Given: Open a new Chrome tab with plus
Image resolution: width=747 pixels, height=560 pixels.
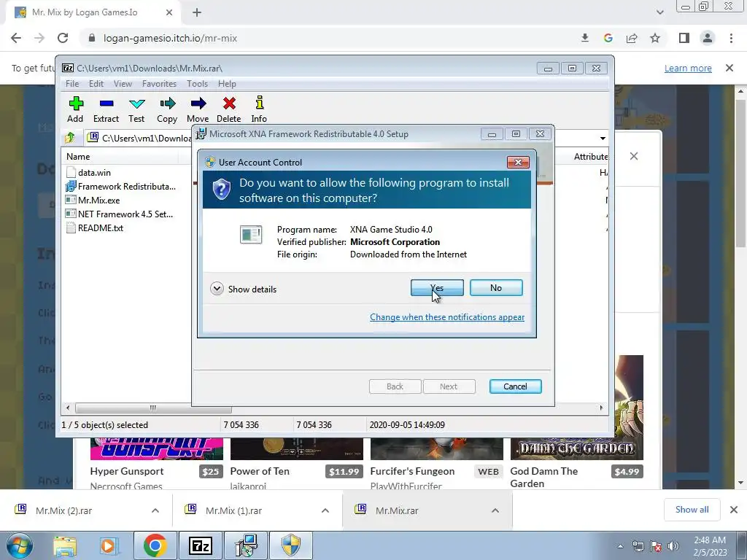Looking at the screenshot, I should click(x=197, y=13).
